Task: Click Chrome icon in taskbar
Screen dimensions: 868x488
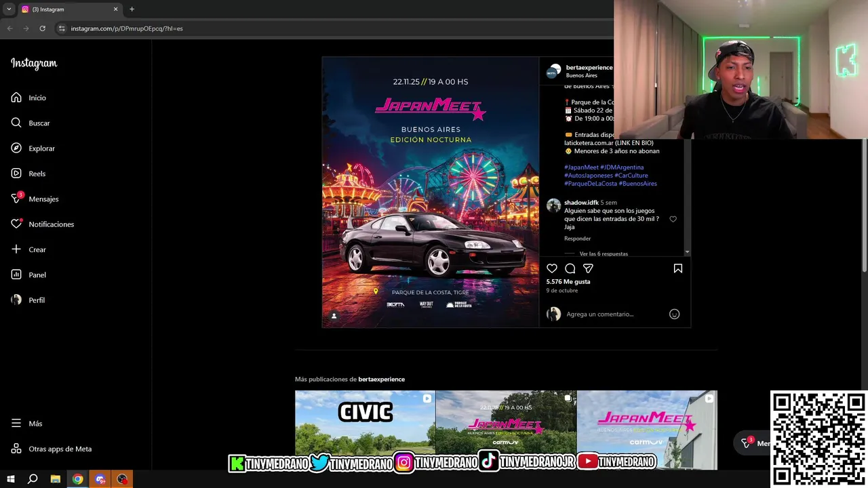Action: click(78, 479)
